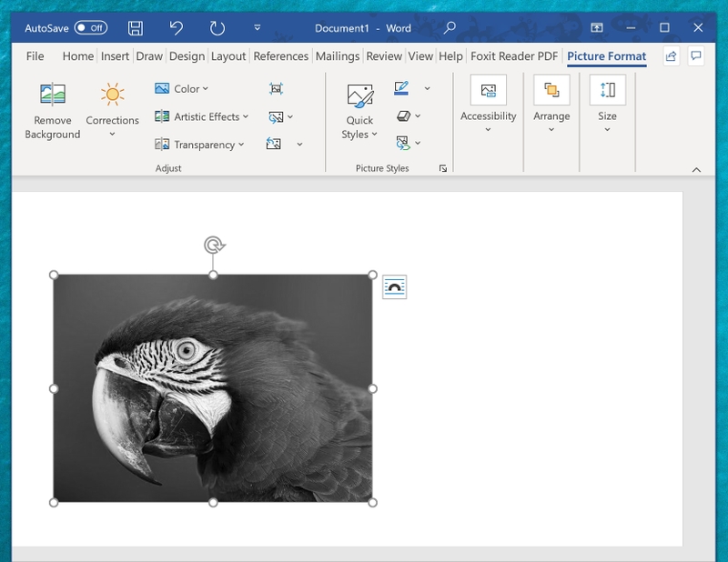Viewport: 728px width, 562px height.
Task: Toggle the AutoSave switch
Action: 91,28
